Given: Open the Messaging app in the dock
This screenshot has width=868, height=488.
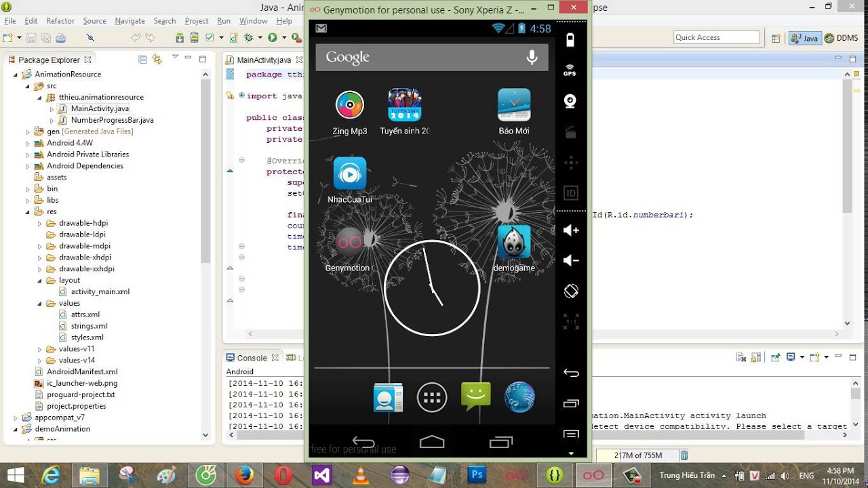Looking at the screenshot, I should point(475,396).
